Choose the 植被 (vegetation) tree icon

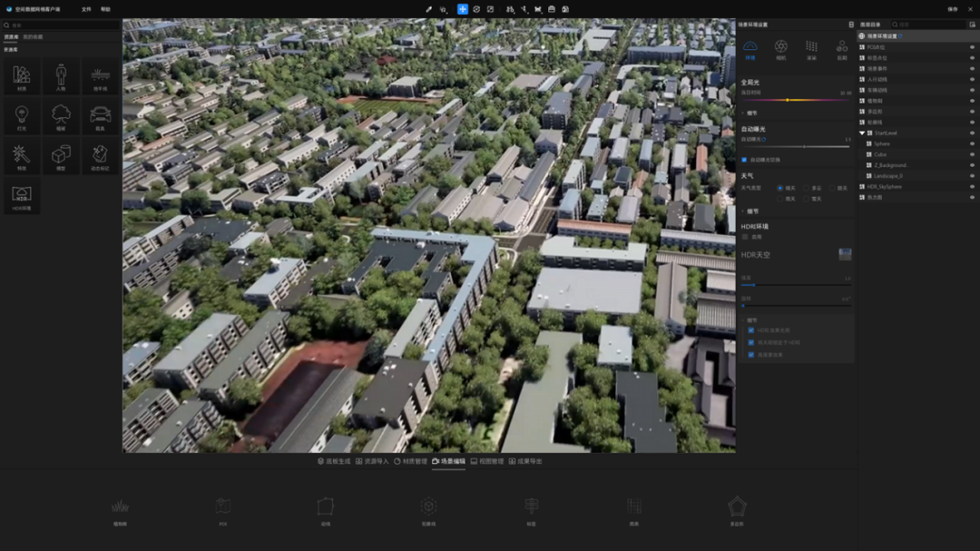[x=61, y=116]
